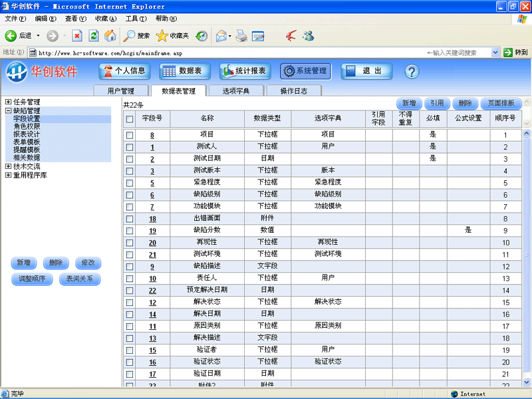The width and height of the screenshot is (532, 399).
Task: Click the IE Stop loading icon
Action: click(77, 36)
